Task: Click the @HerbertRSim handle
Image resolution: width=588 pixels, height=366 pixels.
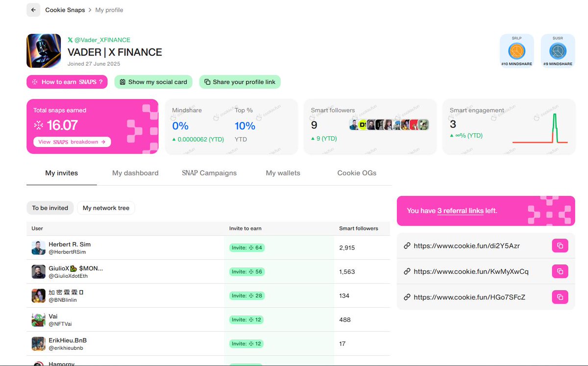Action: tap(67, 252)
